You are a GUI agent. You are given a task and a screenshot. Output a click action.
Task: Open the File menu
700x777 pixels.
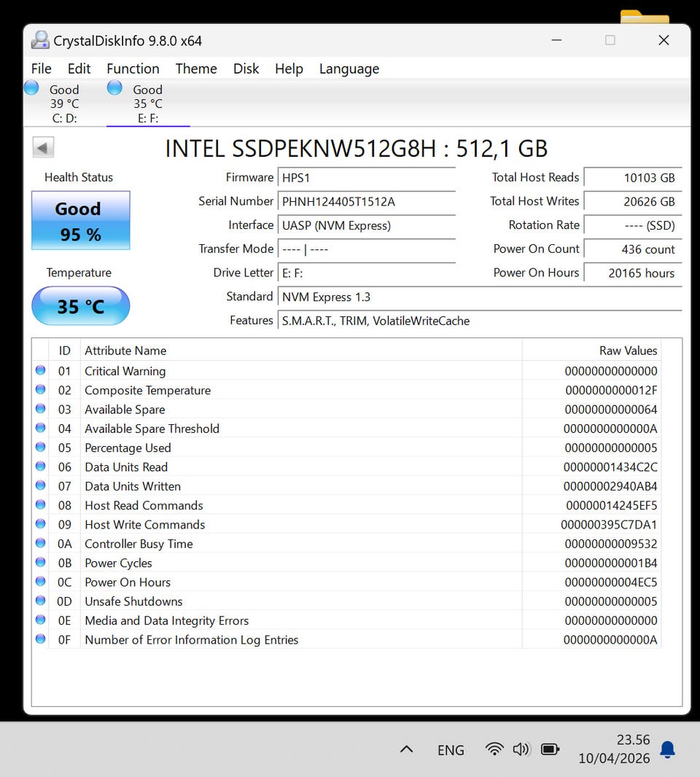42,69
